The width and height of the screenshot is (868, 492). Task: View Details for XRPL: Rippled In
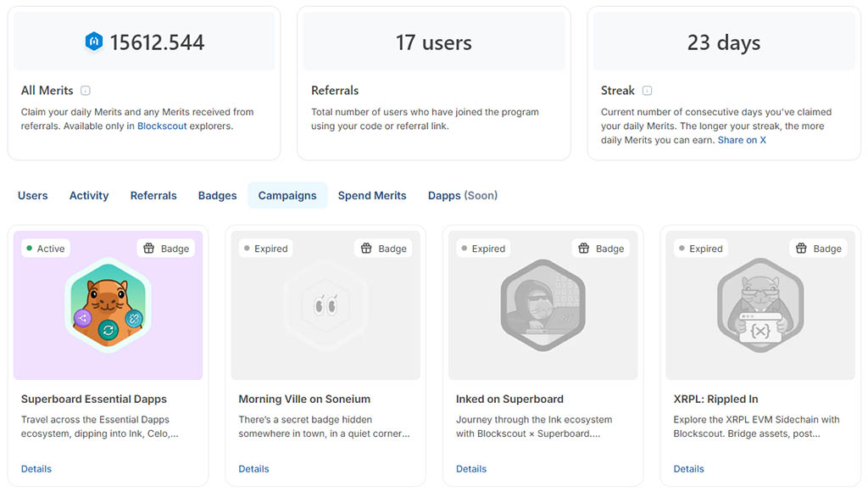coord(688,468)
